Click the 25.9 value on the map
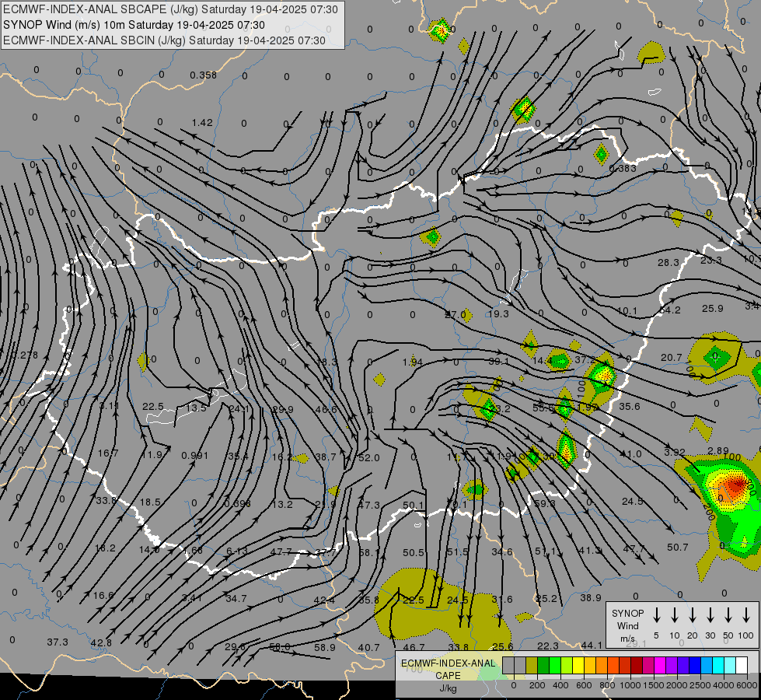 713,308
